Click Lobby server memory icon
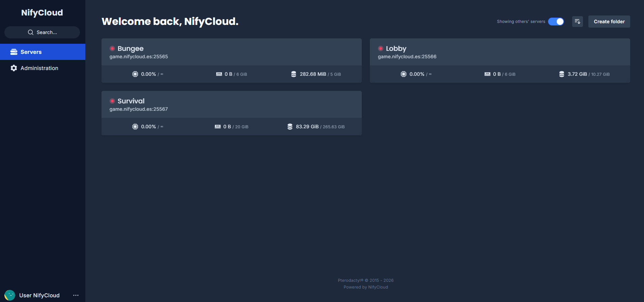 click(488, 74)
